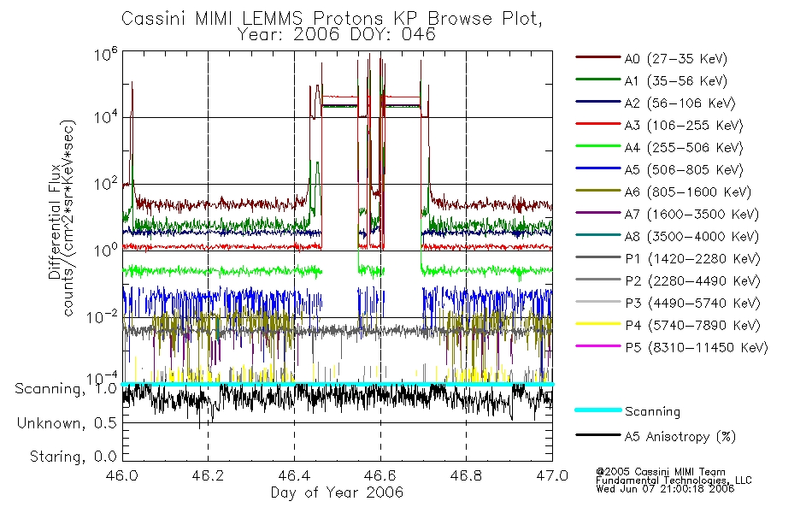Image resolution: width=812 pixels, height=513 pixels.
Task: Click the P2 (2280-4490 KeV) legend label
Action: tap(692, 281)
